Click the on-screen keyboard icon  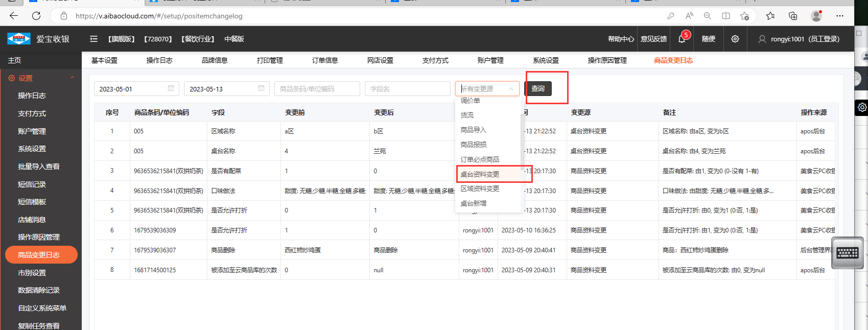tap(847, 253)
